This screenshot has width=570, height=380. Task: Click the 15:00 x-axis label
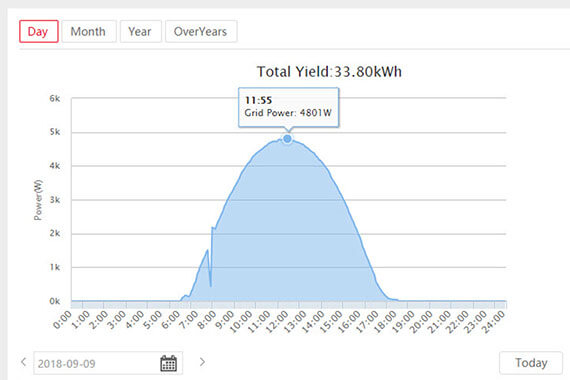331,321
